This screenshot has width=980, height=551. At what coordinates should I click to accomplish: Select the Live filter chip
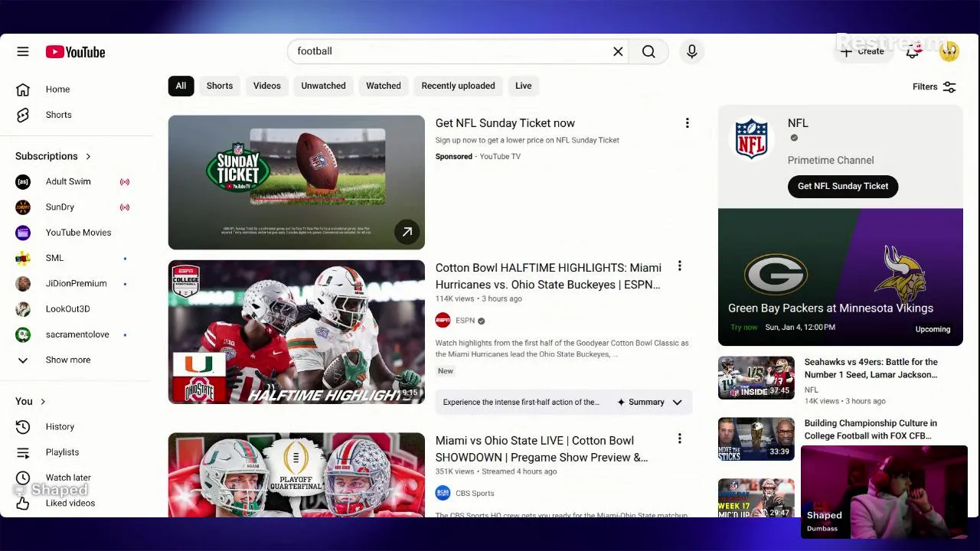524,86
